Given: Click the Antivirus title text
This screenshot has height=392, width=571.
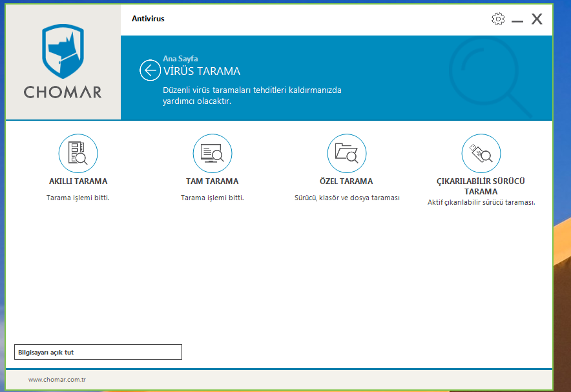Looking at the screenshot, I should (x=148, y=19).
